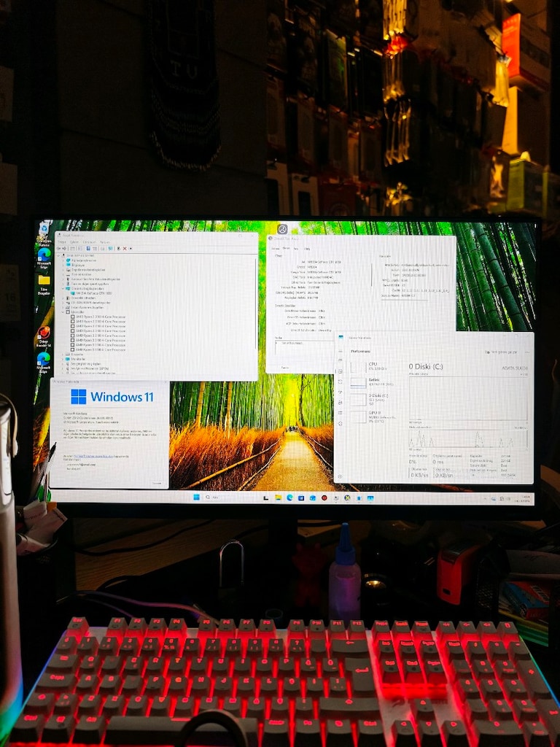Open Services icon in Task Manager sidebar
This screenshot has width=560, height=747.
point(341,423)
